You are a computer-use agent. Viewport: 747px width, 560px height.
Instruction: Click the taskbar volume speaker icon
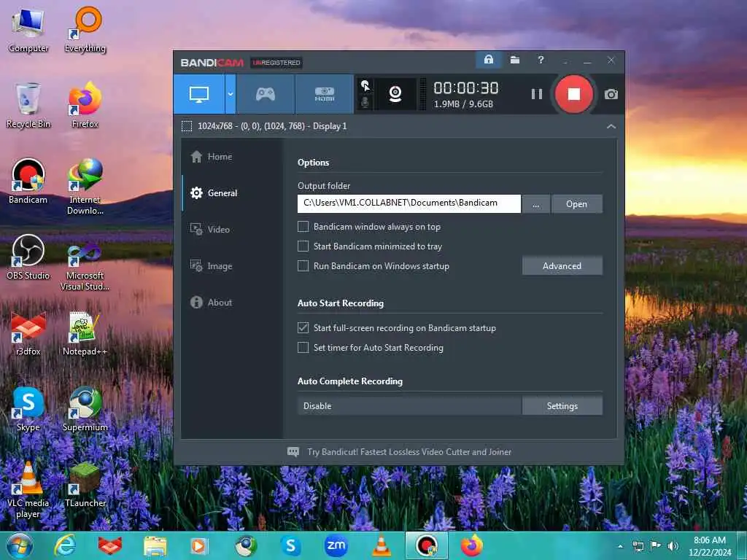pyautogui.click(x=673, y=545)
